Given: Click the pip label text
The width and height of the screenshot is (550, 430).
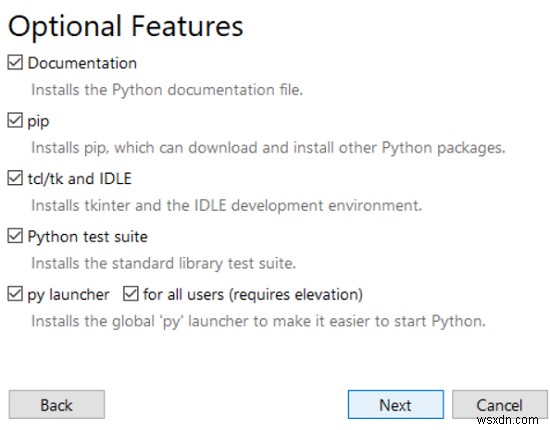Looking at the screenshot, I should tap(38, 122).
